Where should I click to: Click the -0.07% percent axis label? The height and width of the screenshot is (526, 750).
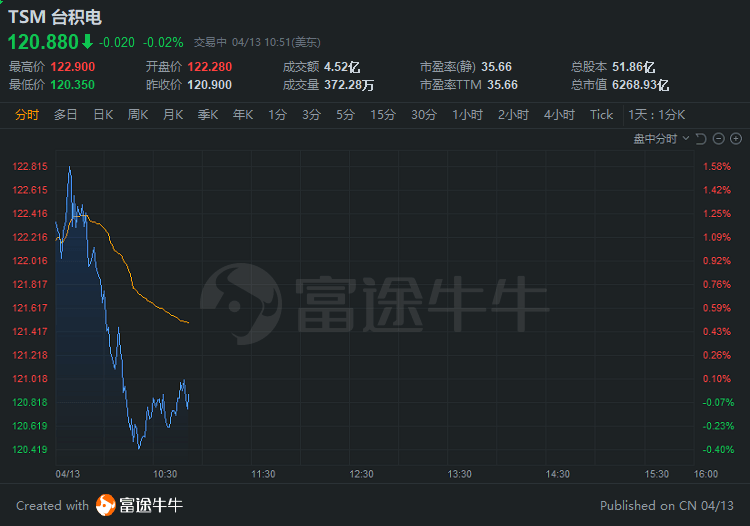pos(718,403)
